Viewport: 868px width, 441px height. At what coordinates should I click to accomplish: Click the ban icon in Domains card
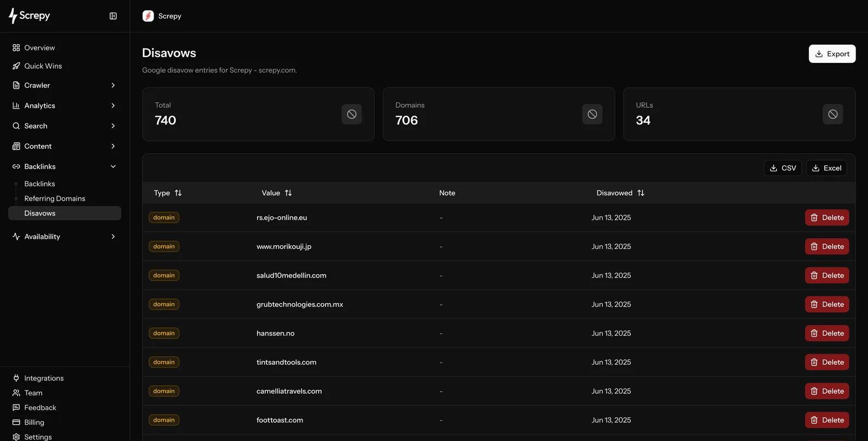[592, 114]
